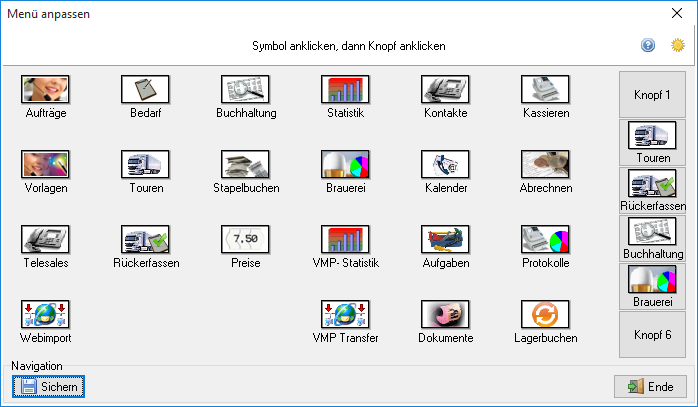698x407 pixels.
Task: Select the VMP- Statistik icon
Action: coord(345,239)
